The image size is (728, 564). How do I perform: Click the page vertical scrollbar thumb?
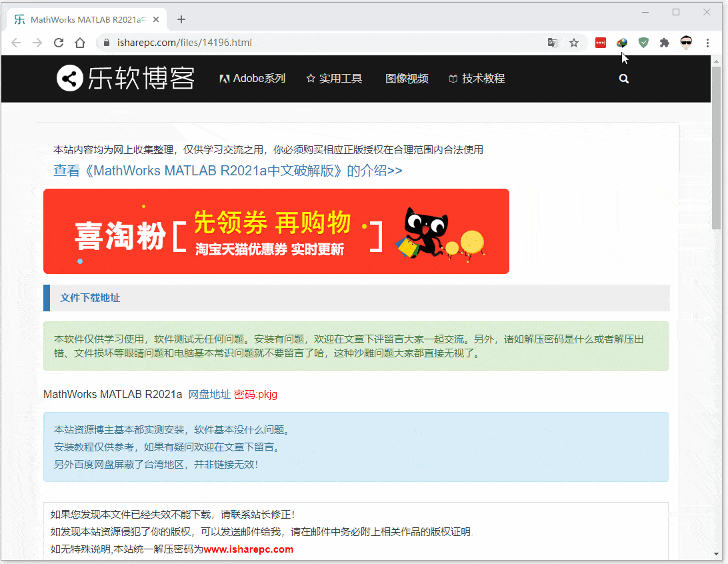[x=717, y=147]
